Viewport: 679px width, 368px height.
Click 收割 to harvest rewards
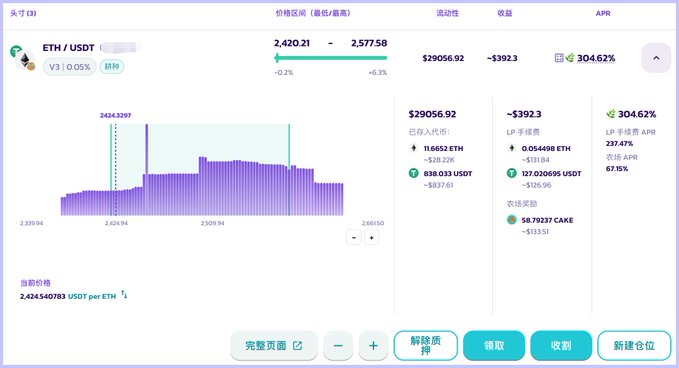click(561, 345)
